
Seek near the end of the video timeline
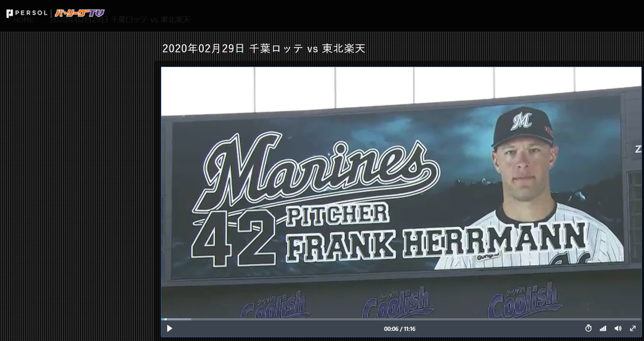[636, 319]
